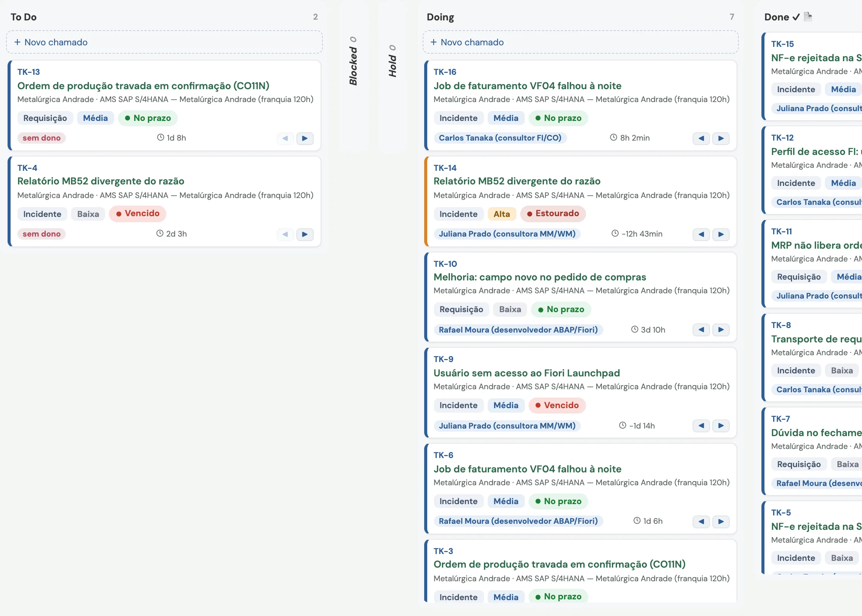The image size is (862, 616).
Task: Add Novo chamado in Doing column
Action: coord(580,42)
